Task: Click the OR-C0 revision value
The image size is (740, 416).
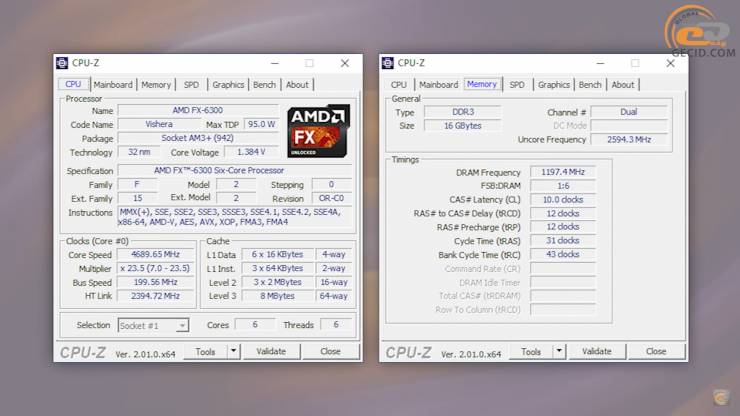Action: click(331, 198)
